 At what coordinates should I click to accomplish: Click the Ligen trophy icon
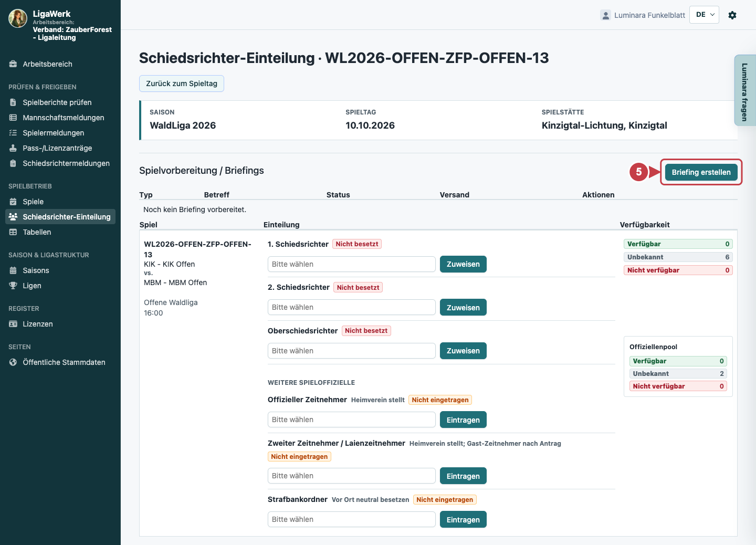pos(13,286)
